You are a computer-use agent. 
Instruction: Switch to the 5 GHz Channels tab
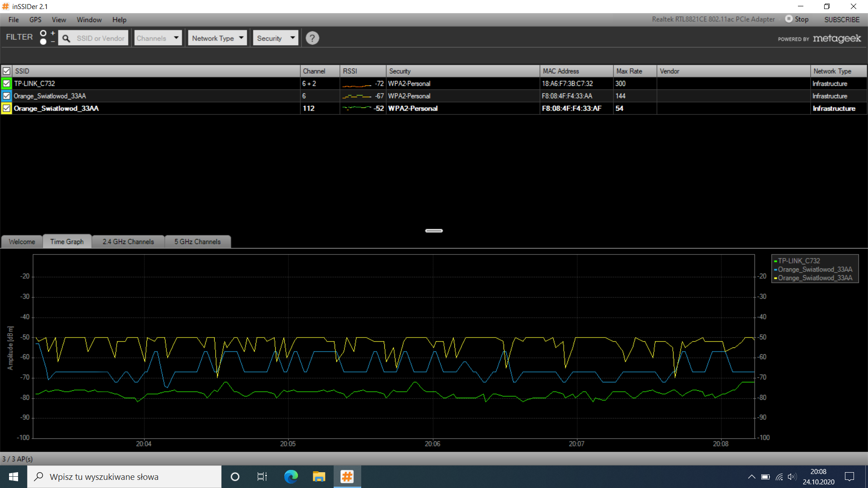point(198,242)
